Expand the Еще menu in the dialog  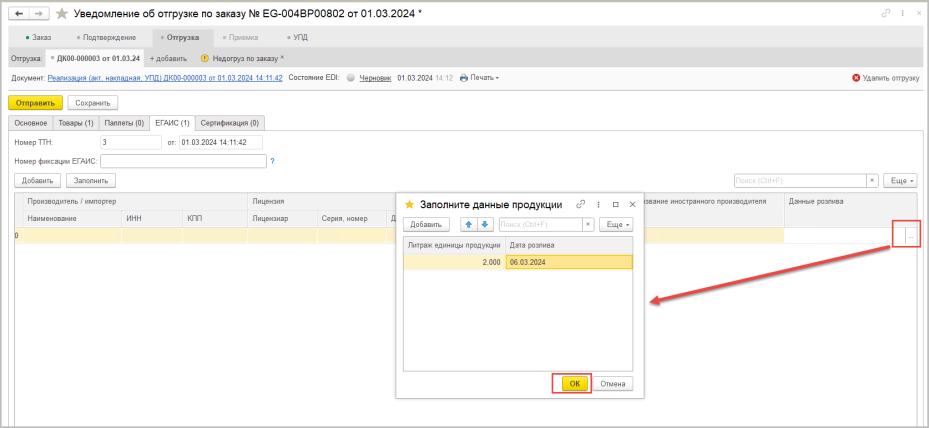(616, 225)
